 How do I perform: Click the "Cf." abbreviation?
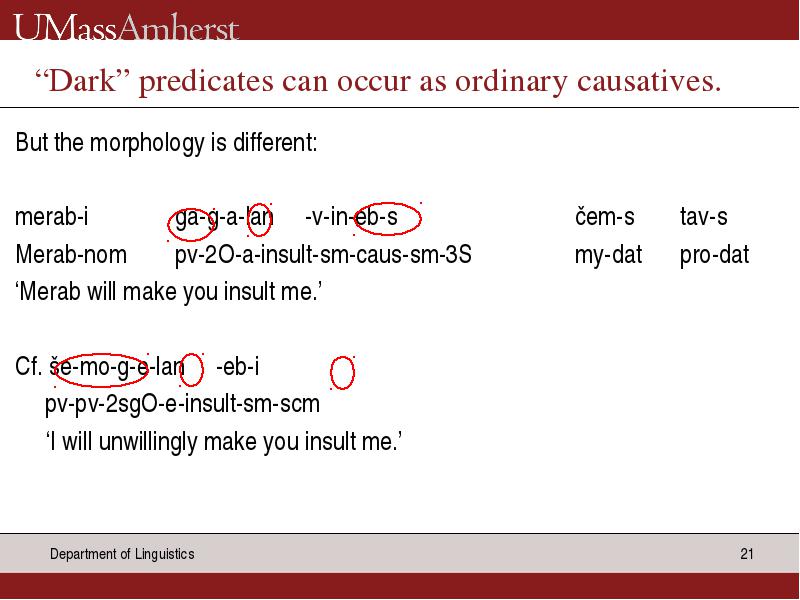(x=29, y=367)
